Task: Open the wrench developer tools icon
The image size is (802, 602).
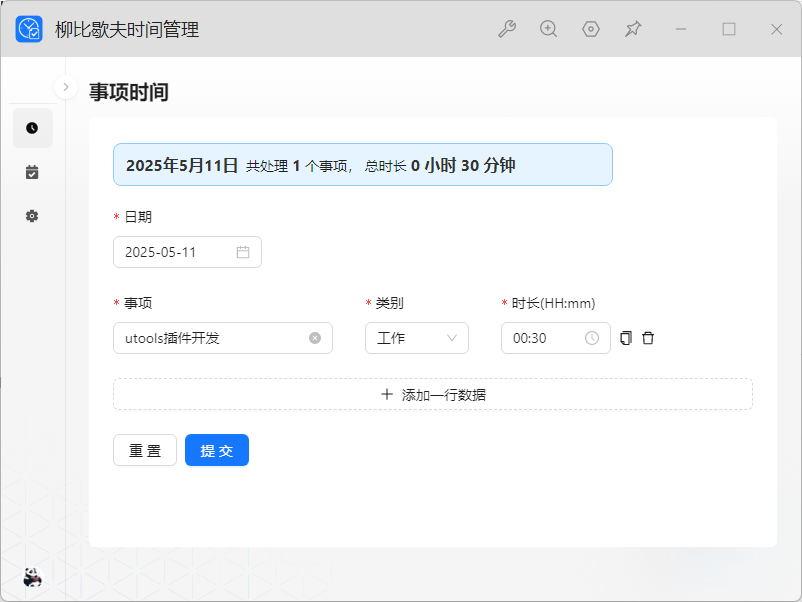Action: pyautogui.click(x=507, y=29)
